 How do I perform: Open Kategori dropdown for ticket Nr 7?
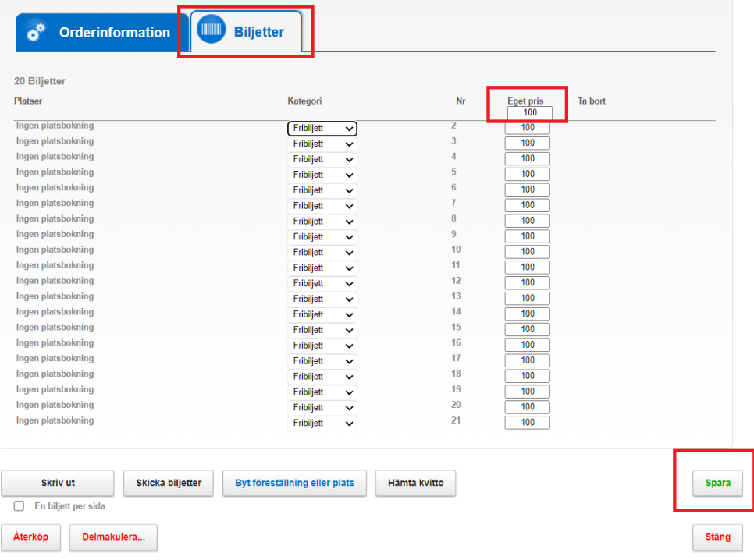[x=322, y=206]
